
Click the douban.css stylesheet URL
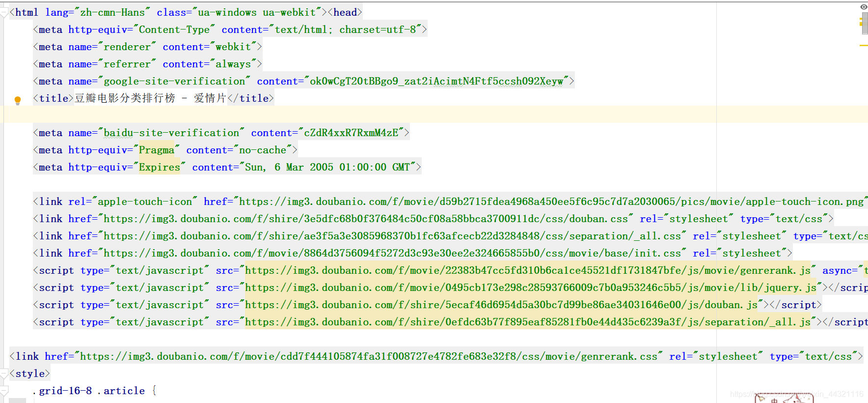coord(366,219)
